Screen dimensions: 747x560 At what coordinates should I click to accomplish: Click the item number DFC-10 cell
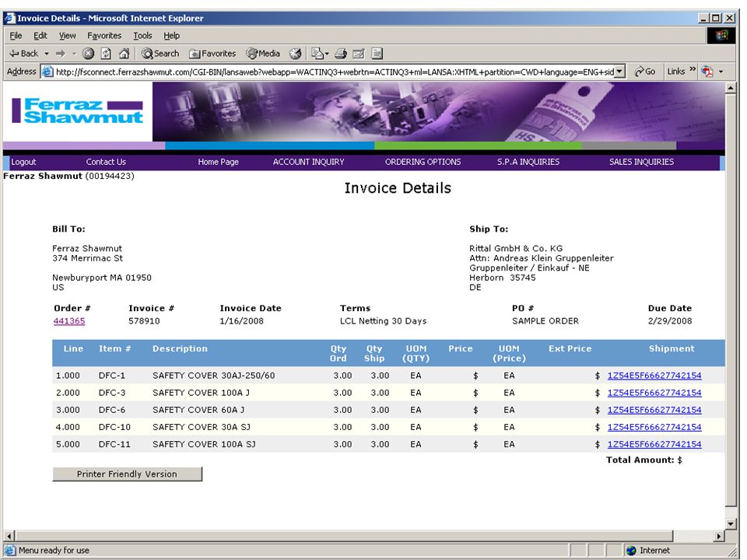114,427
